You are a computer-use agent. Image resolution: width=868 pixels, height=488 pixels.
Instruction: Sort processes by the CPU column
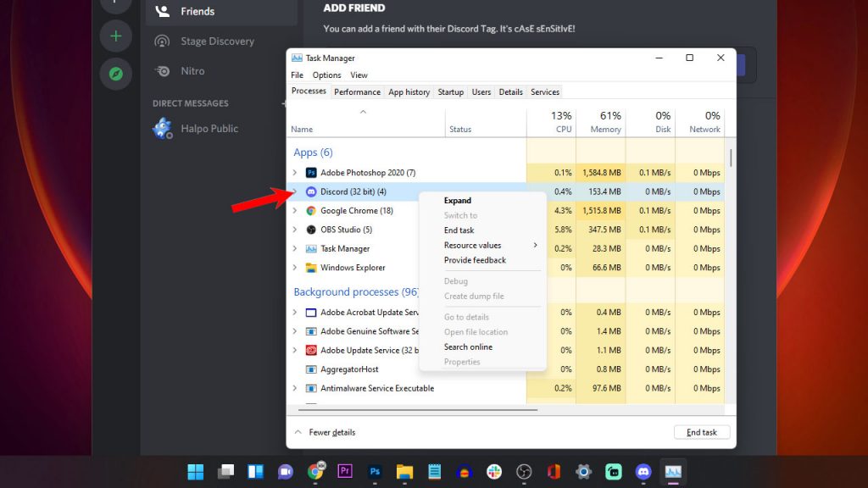[551, 122]
